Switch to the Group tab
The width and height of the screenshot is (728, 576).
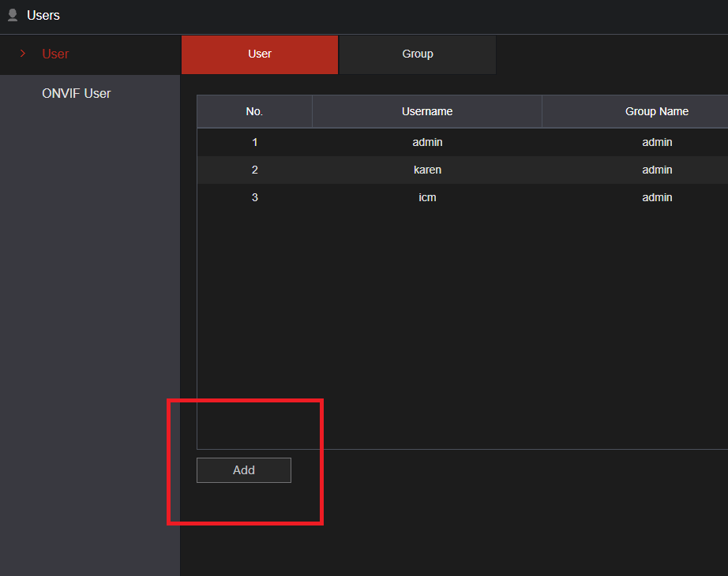point(417,54)
